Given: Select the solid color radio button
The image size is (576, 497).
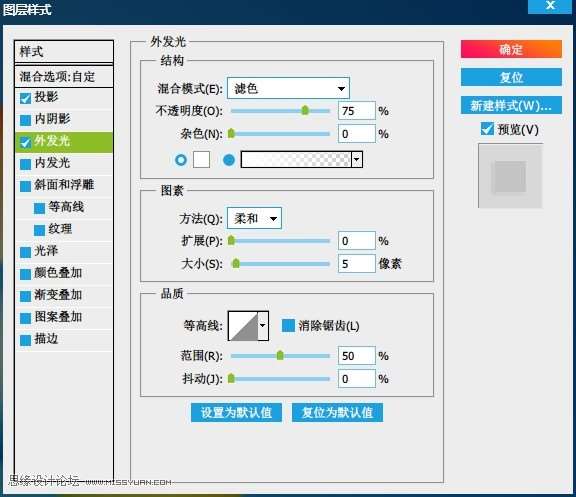Looking at the screenshot, I should pyautogui.click(x=181, y=160).
